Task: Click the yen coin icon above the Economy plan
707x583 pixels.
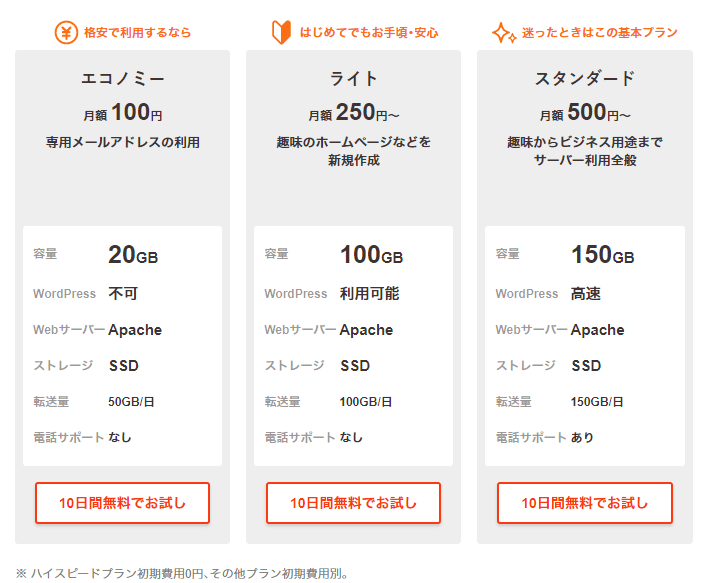Action: [x=66, y=32]
